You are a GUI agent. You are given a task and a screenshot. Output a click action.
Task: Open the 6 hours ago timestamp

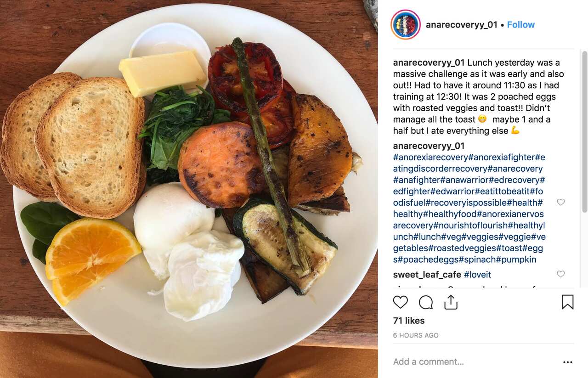416,335
